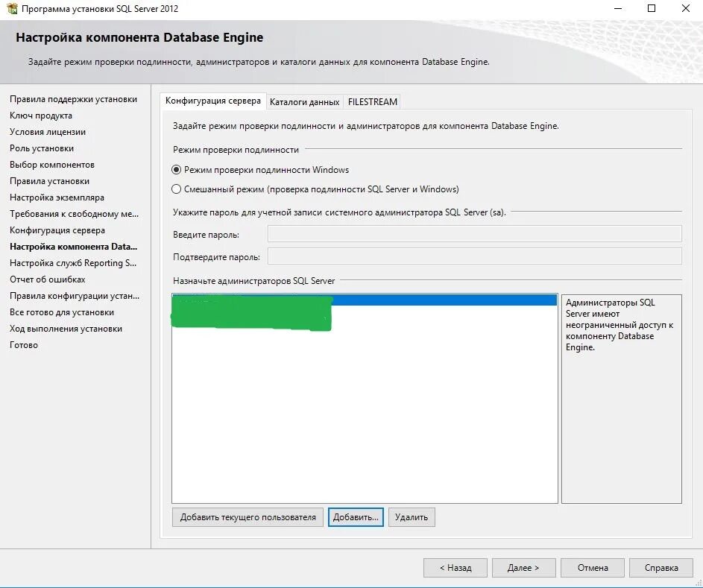
Task: Click the step Правила конфигурации устан...
Action: pyautogui.click(x=75, y=296)
